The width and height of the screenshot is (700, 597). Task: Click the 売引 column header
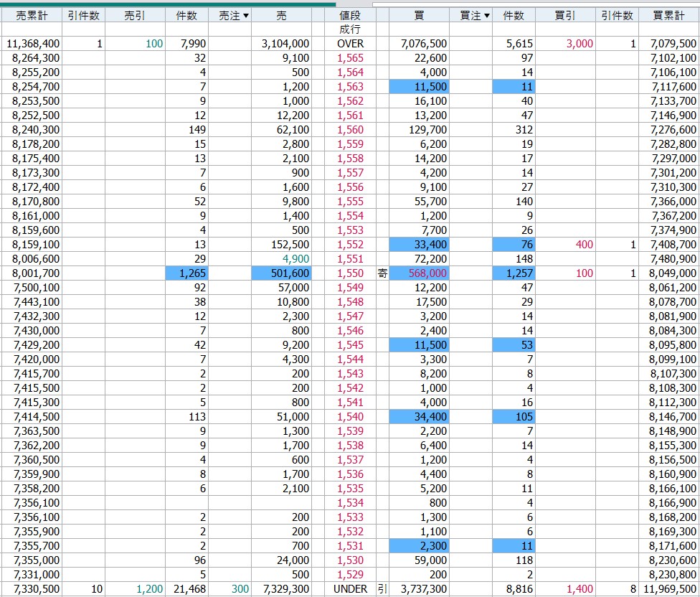pos(134,16)
